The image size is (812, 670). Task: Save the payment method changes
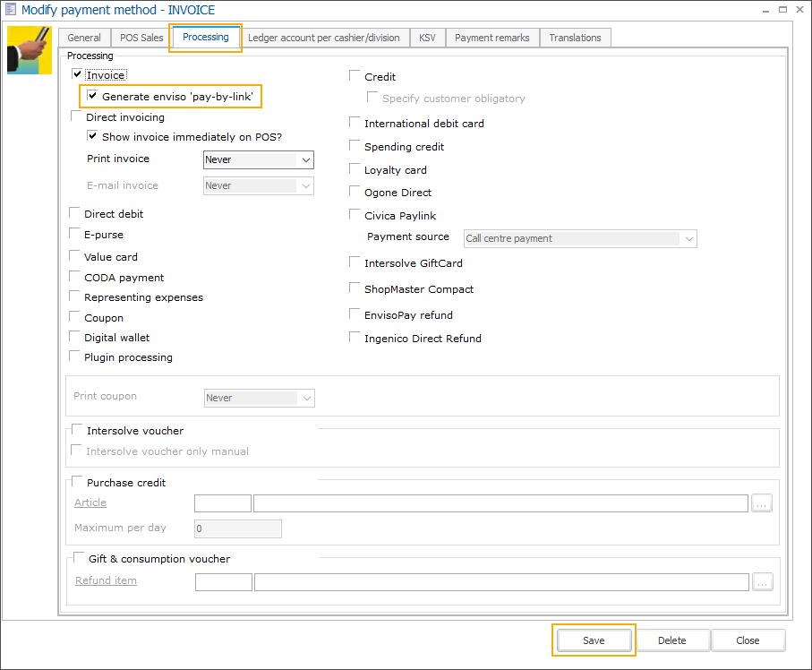tap(593, 640)
